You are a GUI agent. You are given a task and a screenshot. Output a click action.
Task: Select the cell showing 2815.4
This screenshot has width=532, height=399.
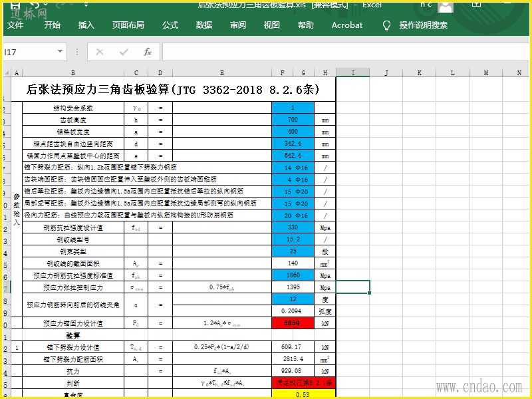pos(293,359)
